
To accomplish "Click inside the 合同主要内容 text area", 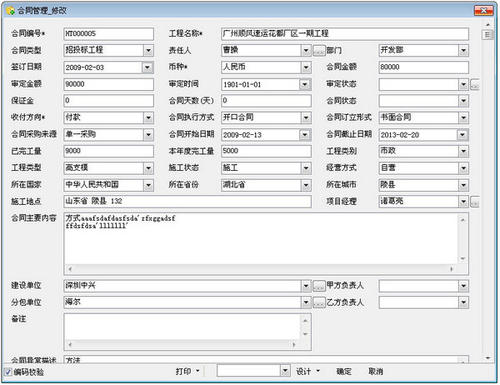I will tap(262, 238).
